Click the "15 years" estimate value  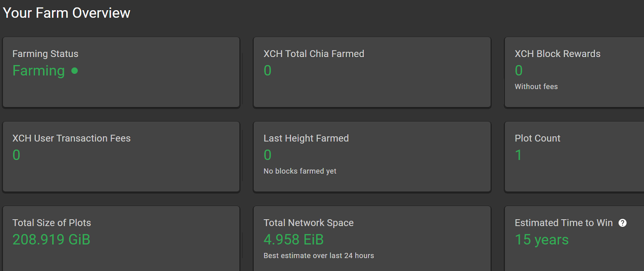point(542,240)
